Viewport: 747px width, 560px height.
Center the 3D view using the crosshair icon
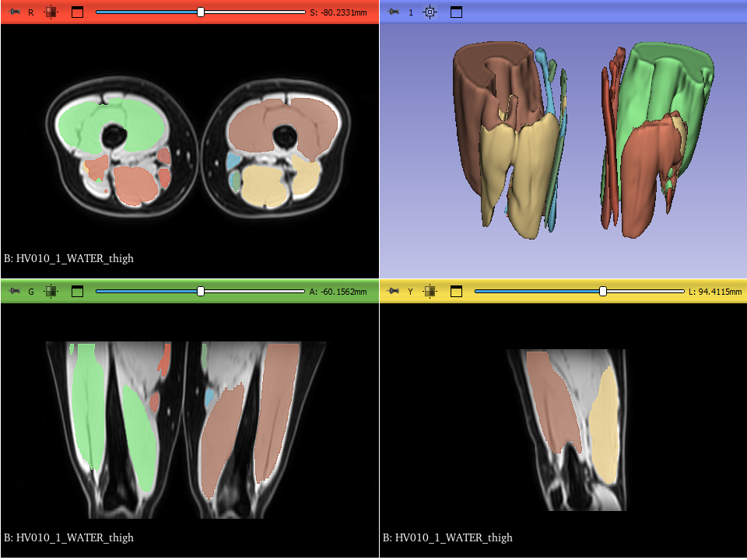point(430,12)
